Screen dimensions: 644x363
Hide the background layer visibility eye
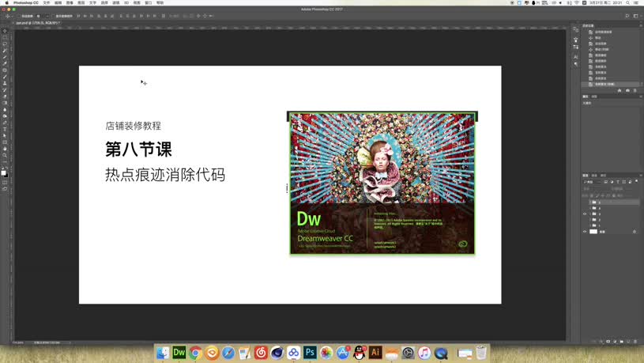[585, 232]
